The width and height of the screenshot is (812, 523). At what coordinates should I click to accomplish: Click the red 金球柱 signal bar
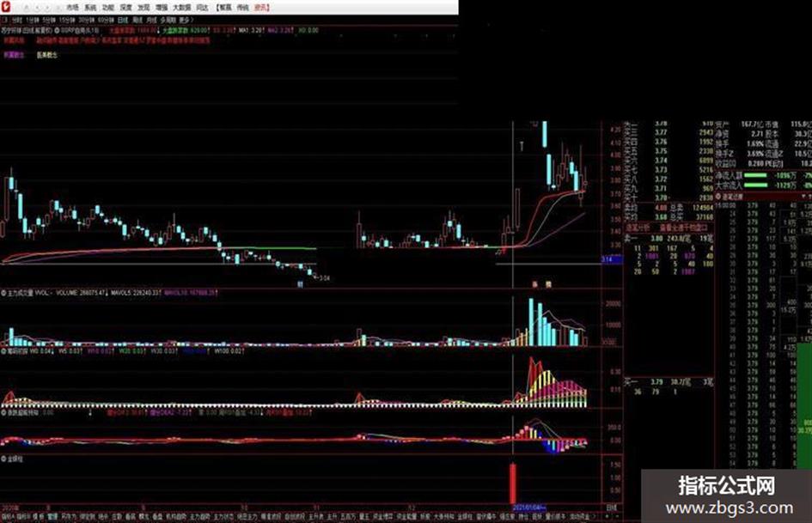pyautogui.click(x=513, y=483)
